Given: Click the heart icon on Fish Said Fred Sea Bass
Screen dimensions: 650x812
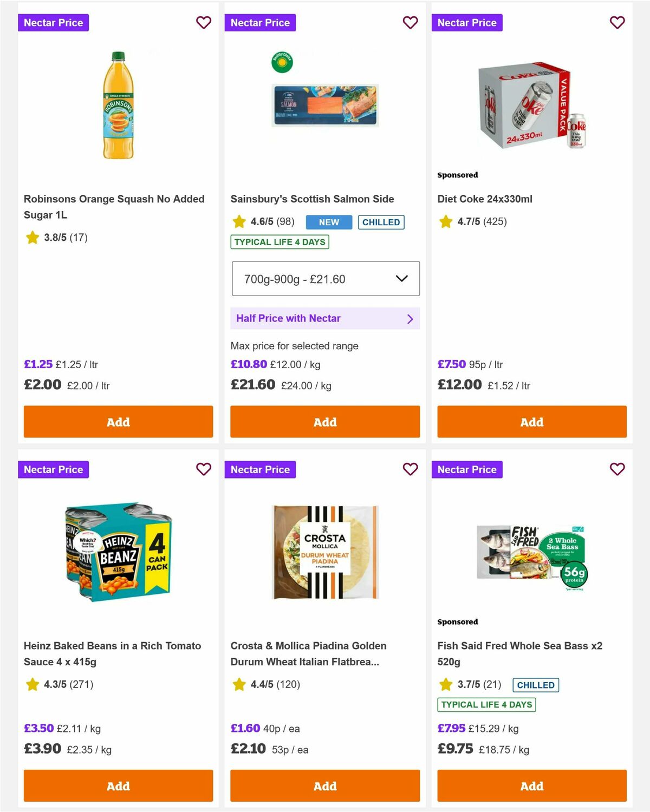Looking at the screenshot, I should pos(617,469).
